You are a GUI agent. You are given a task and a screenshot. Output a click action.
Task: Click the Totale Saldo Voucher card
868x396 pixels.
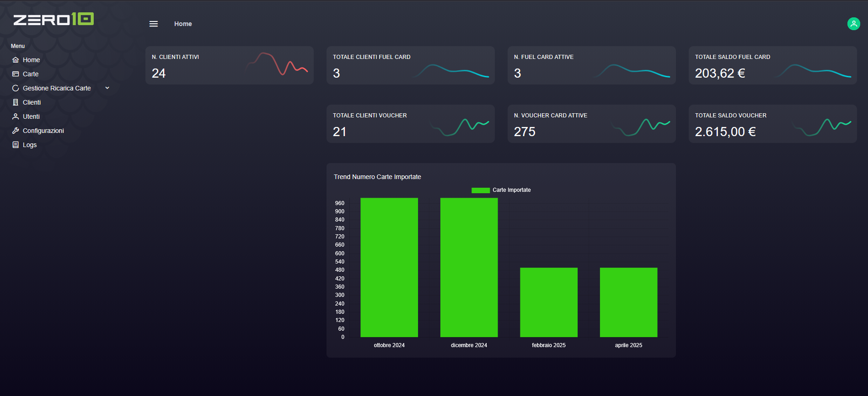(x=772, y=124)
